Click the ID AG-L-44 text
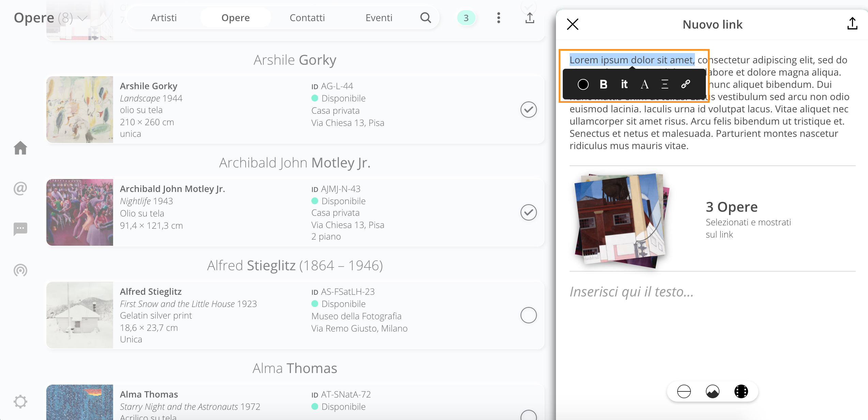Image resolution: width=868 pixels, height=420 pixels. click(332, 86)
